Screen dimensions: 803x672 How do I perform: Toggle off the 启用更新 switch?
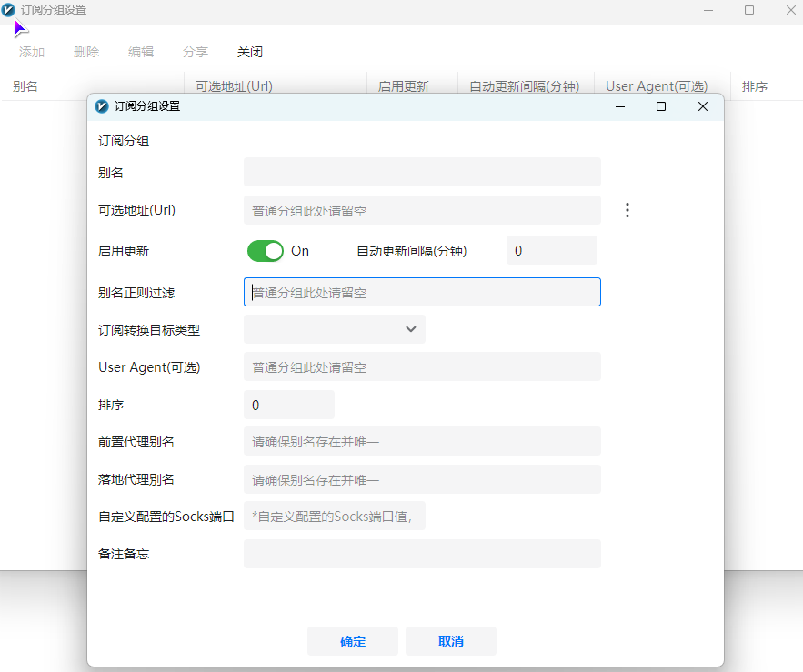click(x=266, y=250)
